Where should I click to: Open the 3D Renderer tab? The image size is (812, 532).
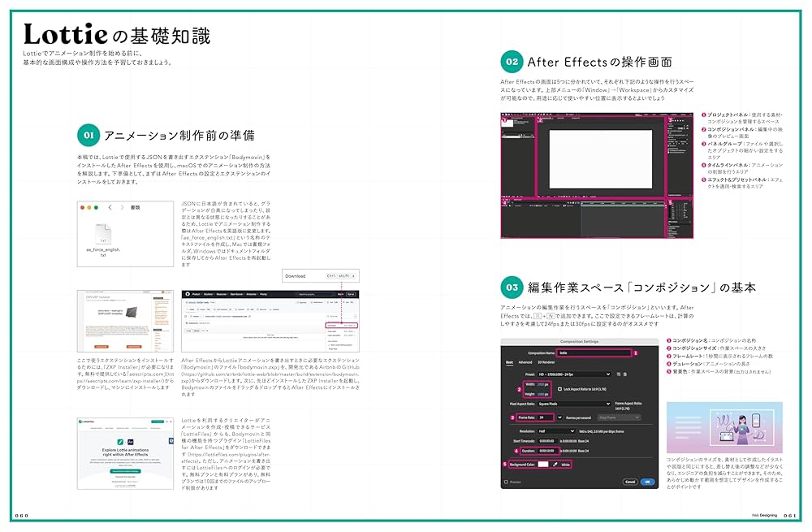coord(546,362)
